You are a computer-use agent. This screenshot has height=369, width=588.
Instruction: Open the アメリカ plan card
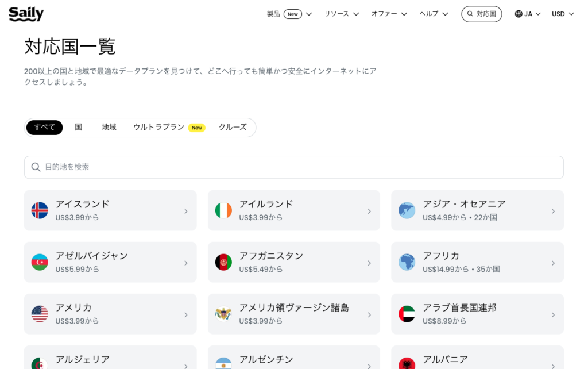[x=110, y=314]
